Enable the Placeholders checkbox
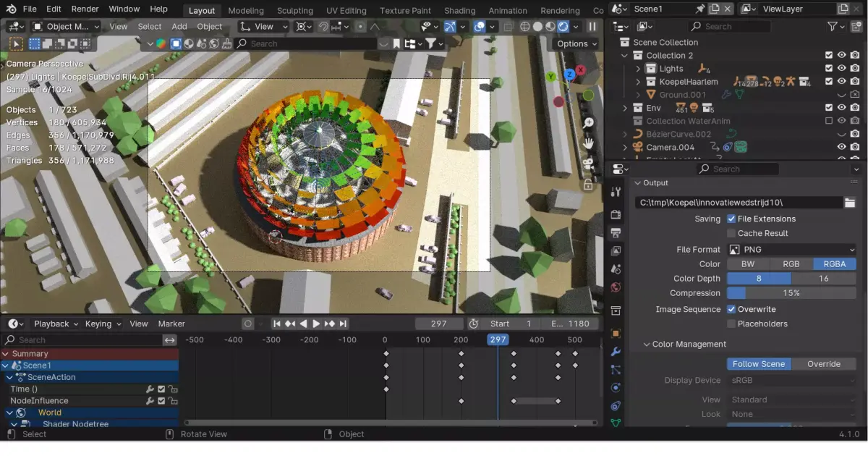The height and width of the screenshot is (456, 868). coord(731,324)
